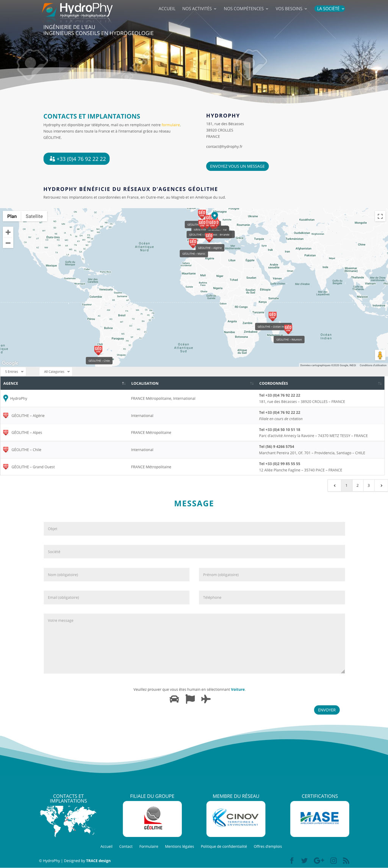This screenshot has height=868, width=388.
Task: Click the GÉOLITHE marker above the Réunion label
Action: click(288, 328)
